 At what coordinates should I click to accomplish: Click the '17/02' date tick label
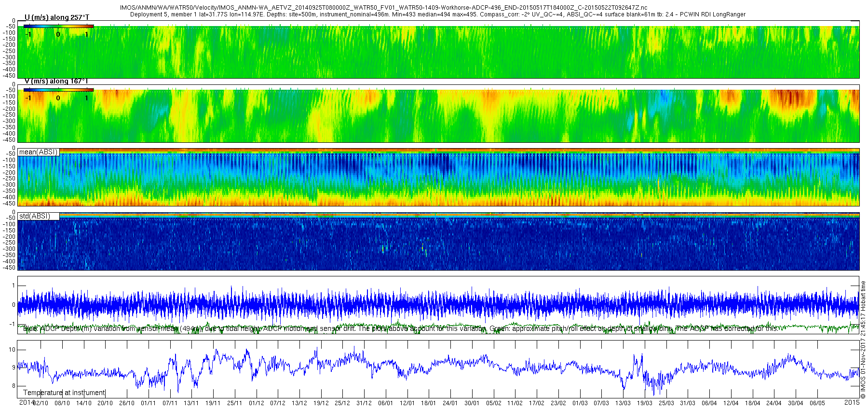[537, 403]
